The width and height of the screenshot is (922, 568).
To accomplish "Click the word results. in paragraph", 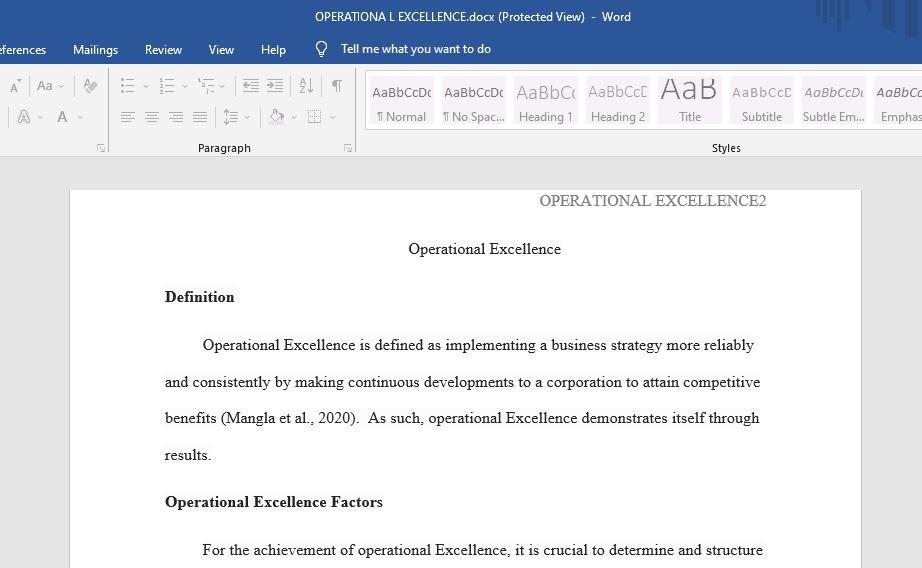I will pyautogui.click(x=188, y=455).
